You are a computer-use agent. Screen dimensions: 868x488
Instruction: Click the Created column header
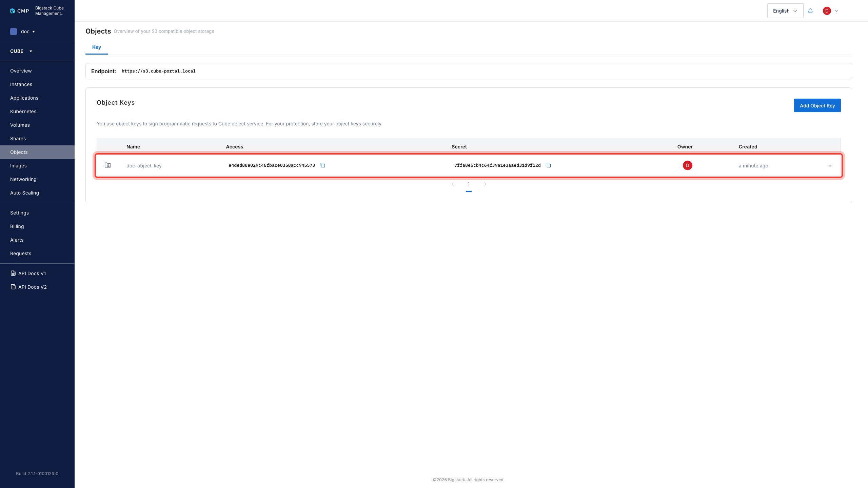point(748,147)
